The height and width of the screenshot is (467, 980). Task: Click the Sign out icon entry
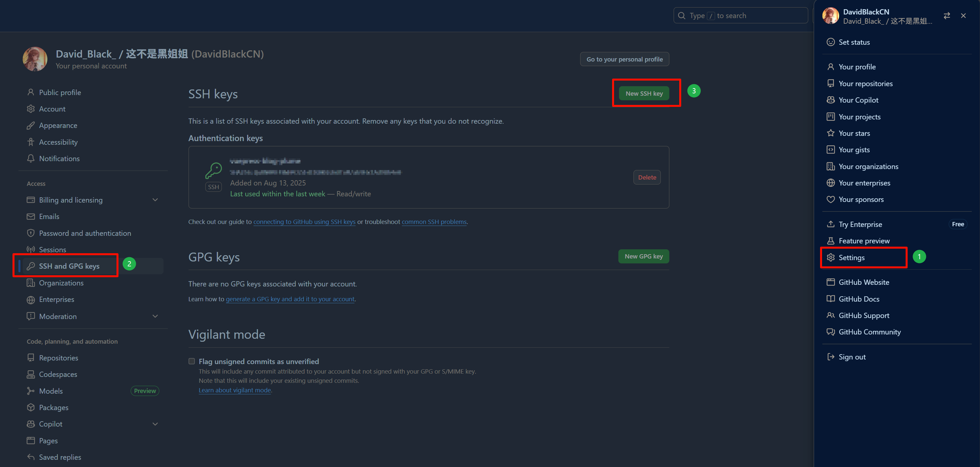click(831, 357)
